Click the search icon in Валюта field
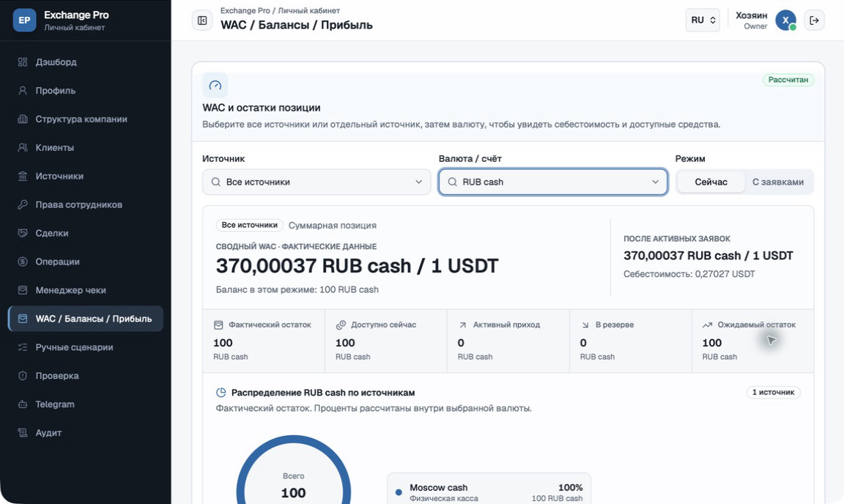This screenshot has width=844, height=504. pos(453,182)
